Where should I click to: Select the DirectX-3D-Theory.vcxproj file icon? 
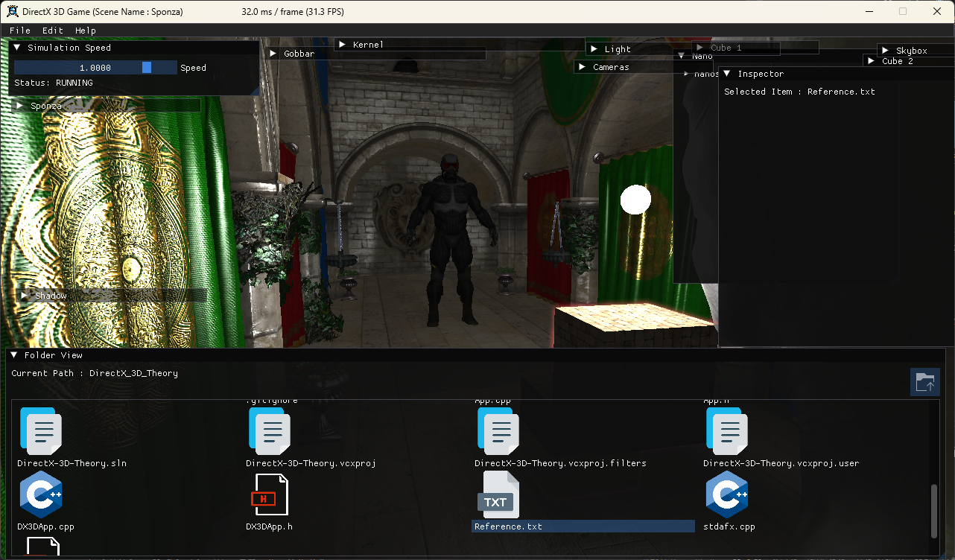pos(270,431)
